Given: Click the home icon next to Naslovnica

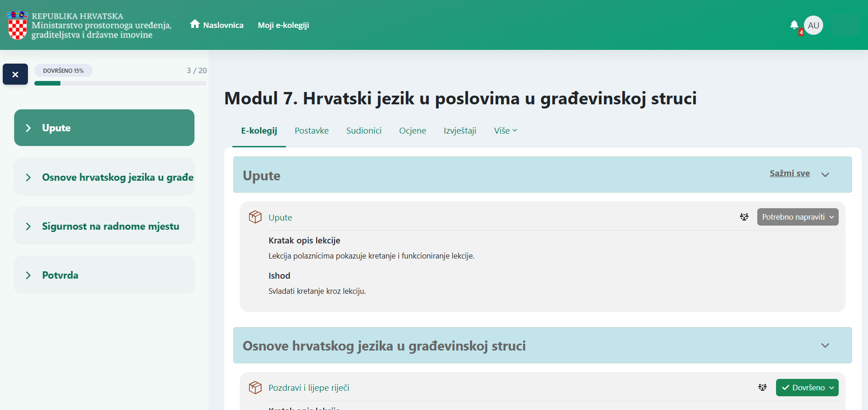Looking at the screenshot, I should click(195, 24).
